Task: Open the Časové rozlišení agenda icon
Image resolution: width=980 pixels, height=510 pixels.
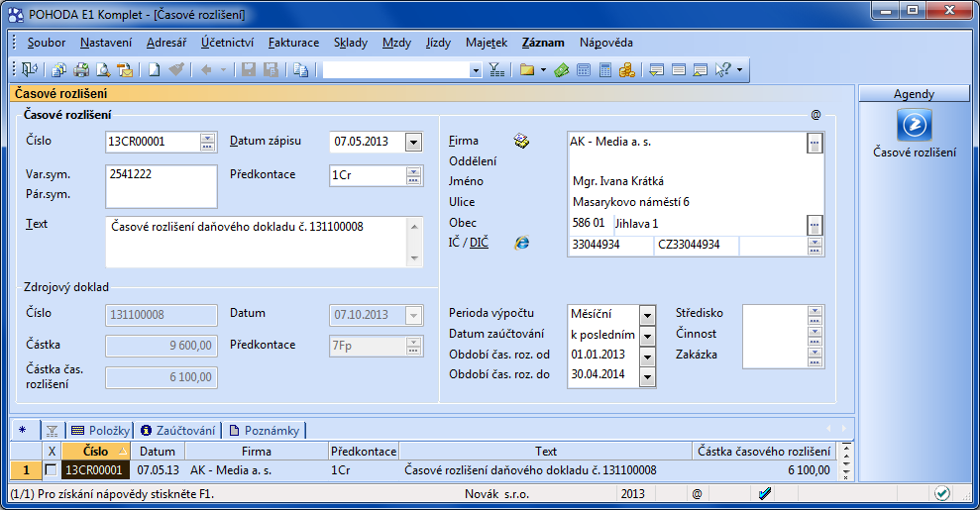Action: point(914,126)
